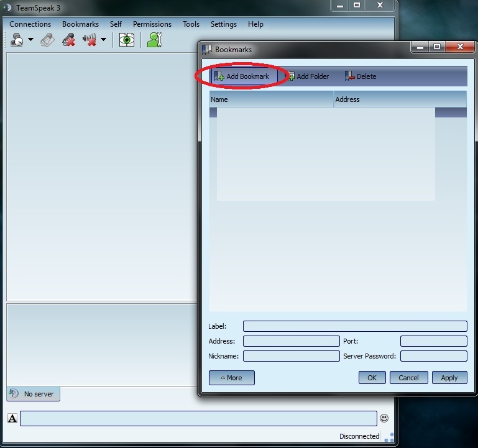Close the TeamSpeak 3 main window

click(380, 5)
